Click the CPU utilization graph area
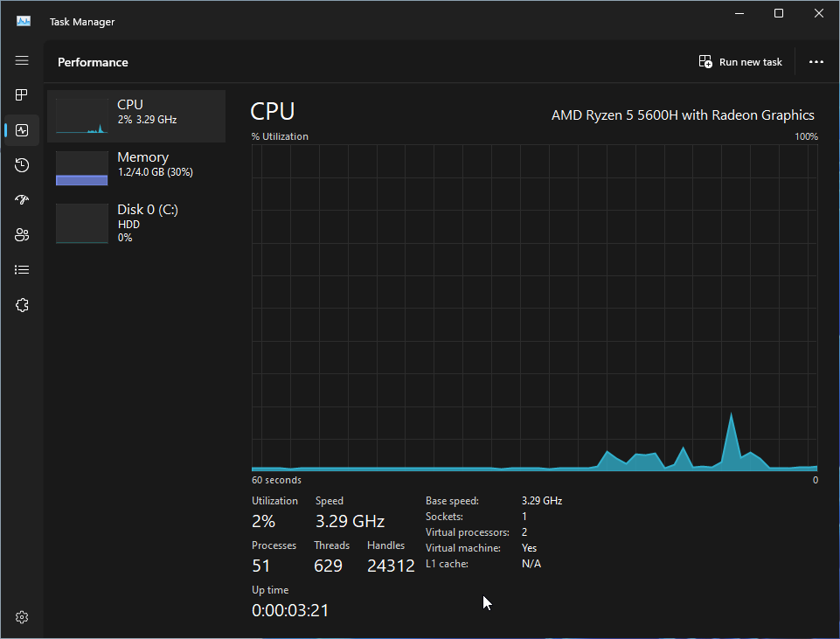 535,308
